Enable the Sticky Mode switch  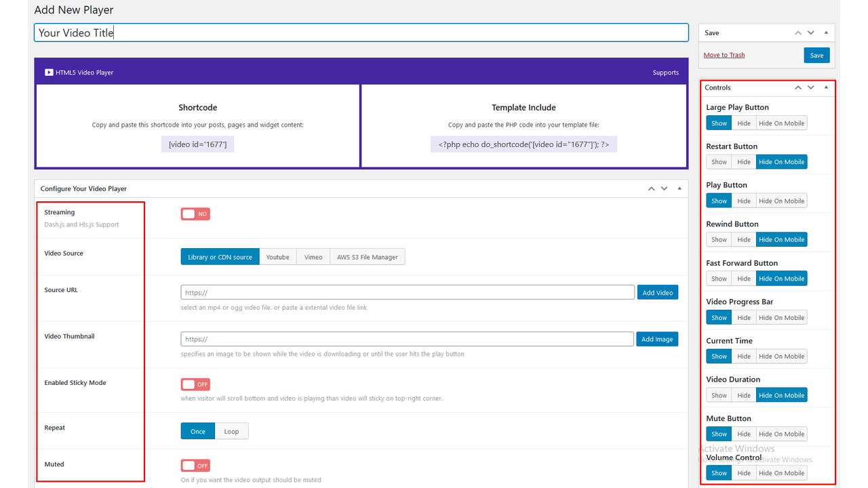[195, 384]
